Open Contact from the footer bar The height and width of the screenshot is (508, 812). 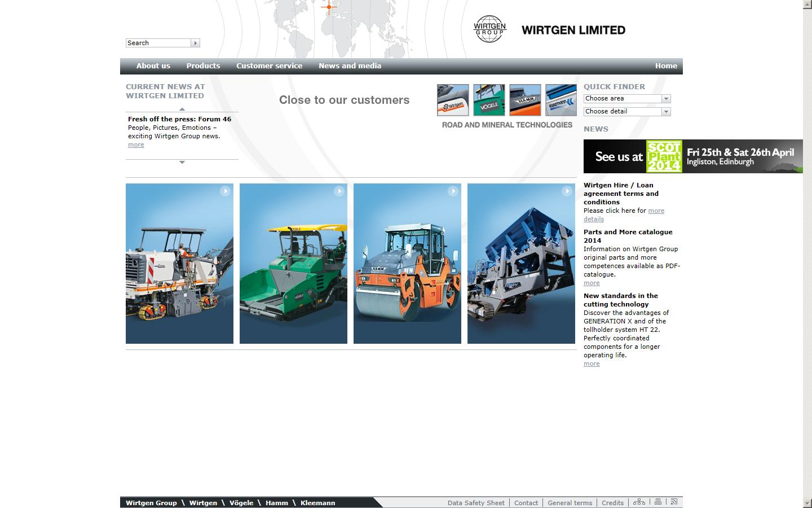pyautogui.click(x=526, y=502)
